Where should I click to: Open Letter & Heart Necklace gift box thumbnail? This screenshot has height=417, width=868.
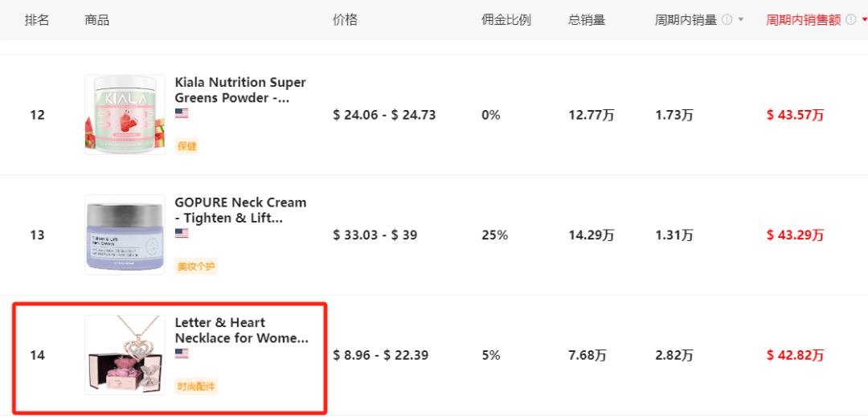125,355
